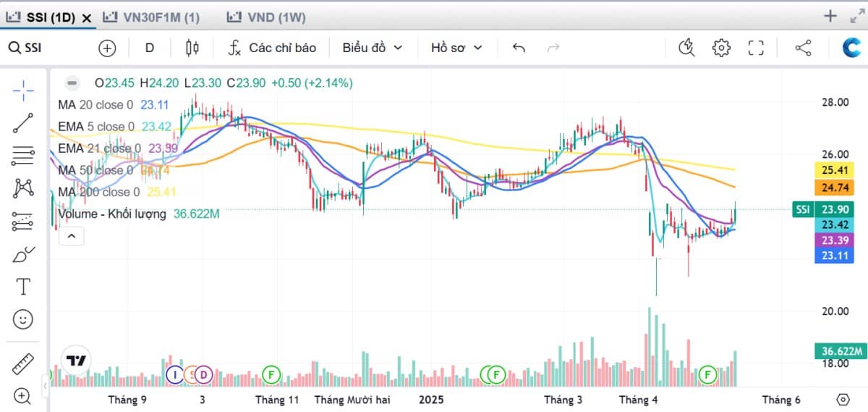
Task: Click the F marker near Tháng 6
Action: (707, 374)
